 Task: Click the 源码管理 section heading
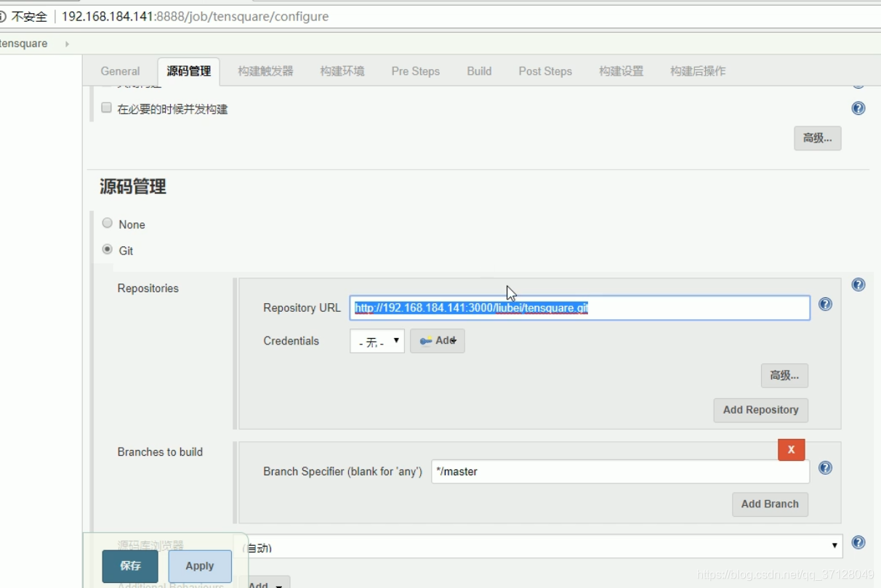pos(133,187)
